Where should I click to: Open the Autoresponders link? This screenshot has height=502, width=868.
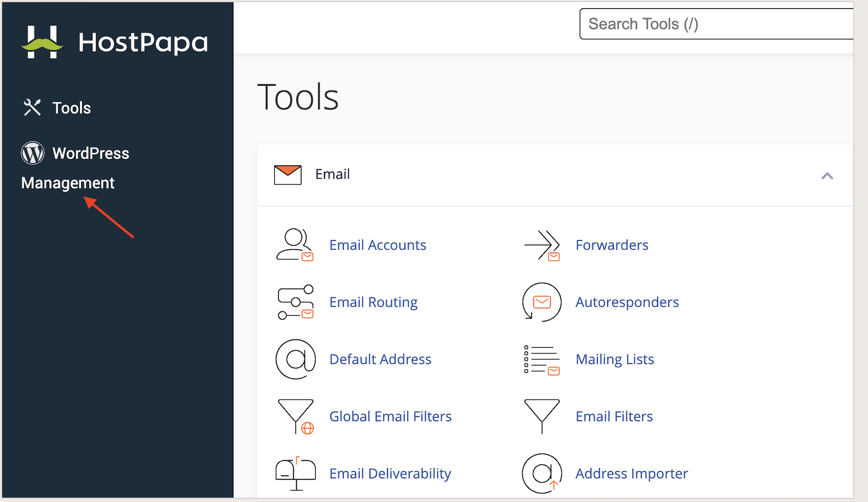[627, 302]
